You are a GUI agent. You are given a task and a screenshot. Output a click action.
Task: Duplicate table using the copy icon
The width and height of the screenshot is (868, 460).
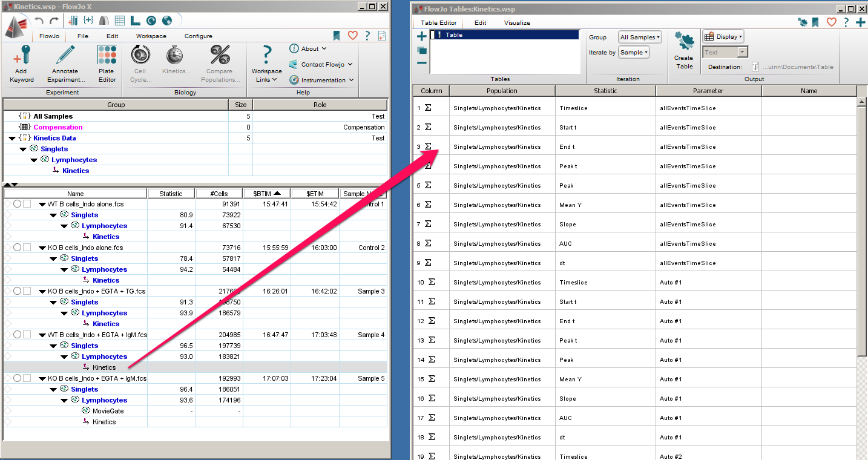pos(422,50)
